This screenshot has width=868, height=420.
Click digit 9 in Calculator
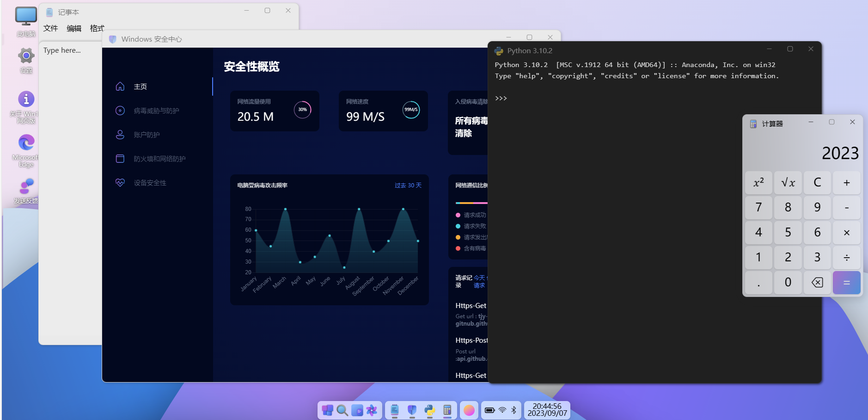tap(817, 207)
